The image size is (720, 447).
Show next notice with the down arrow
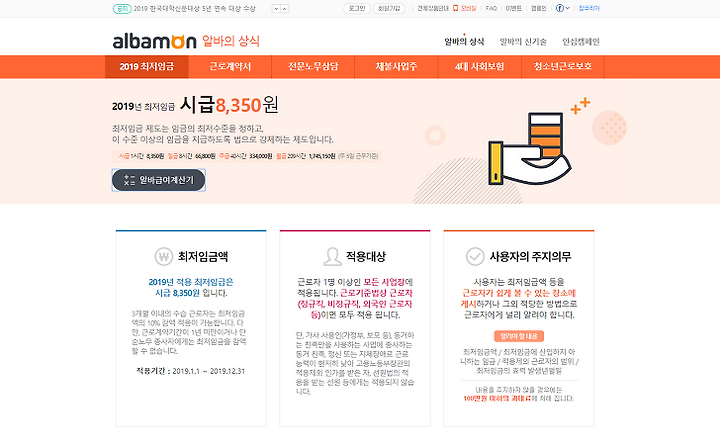pyautogui.click(x=276, y=9)
